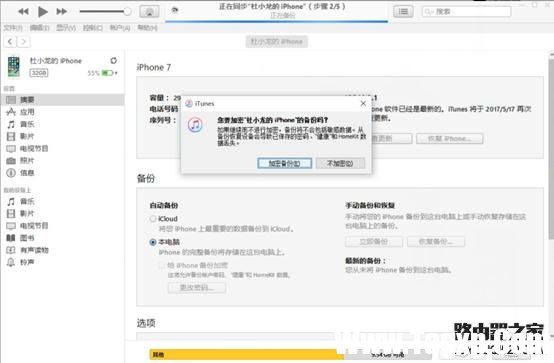Click 不加密 in the iTunes dialog
This screenshot has height=363, width=554.
coord(340,163)
